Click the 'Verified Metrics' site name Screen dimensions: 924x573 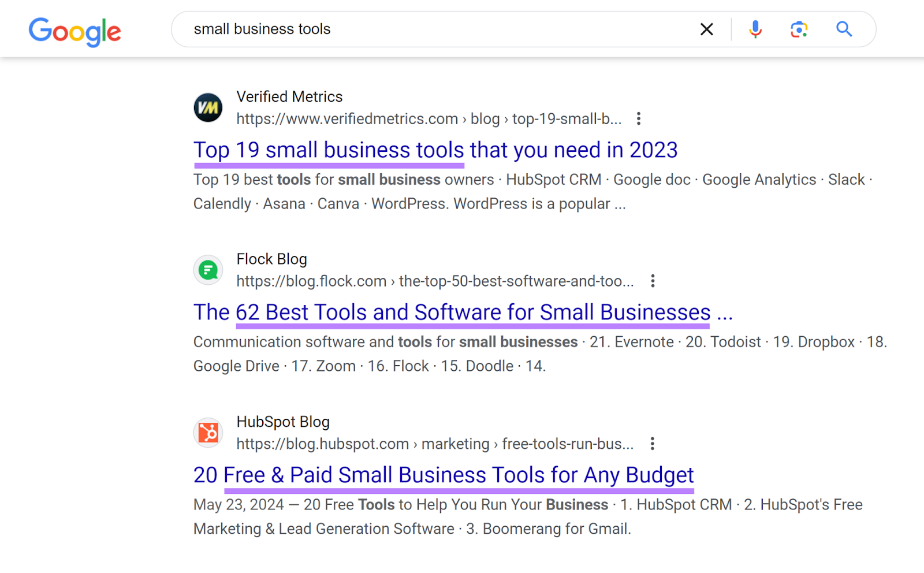click(x=289, y=96)
